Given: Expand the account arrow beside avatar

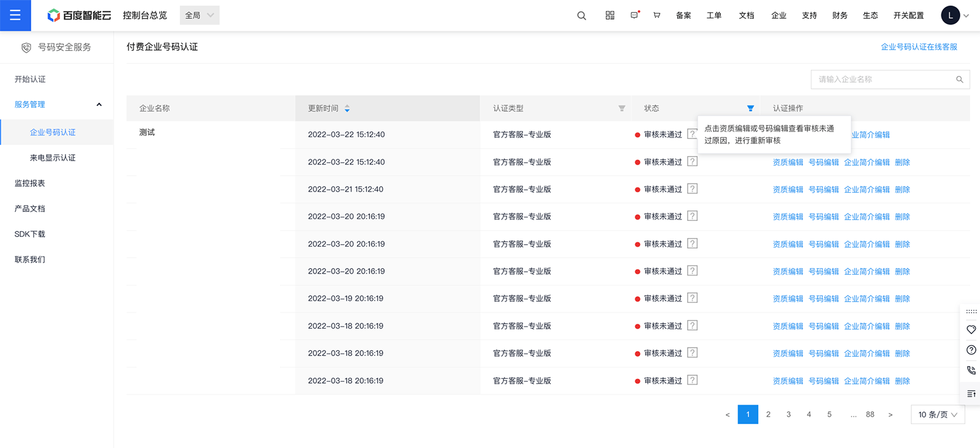Looking at the screenshot, I should [966, 16].
